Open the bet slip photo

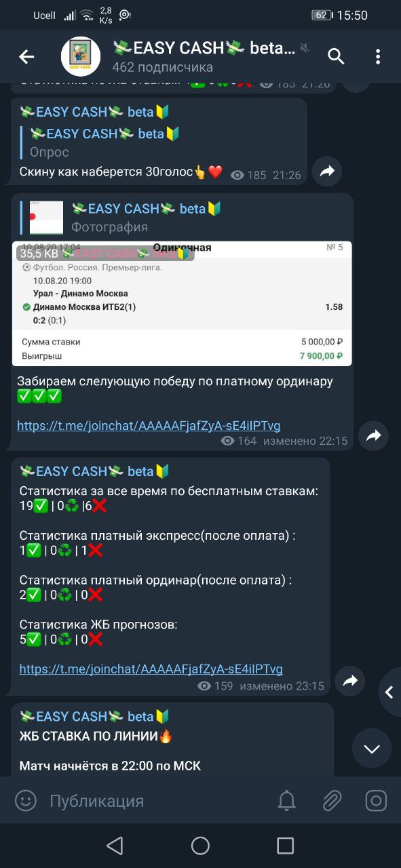182,303
